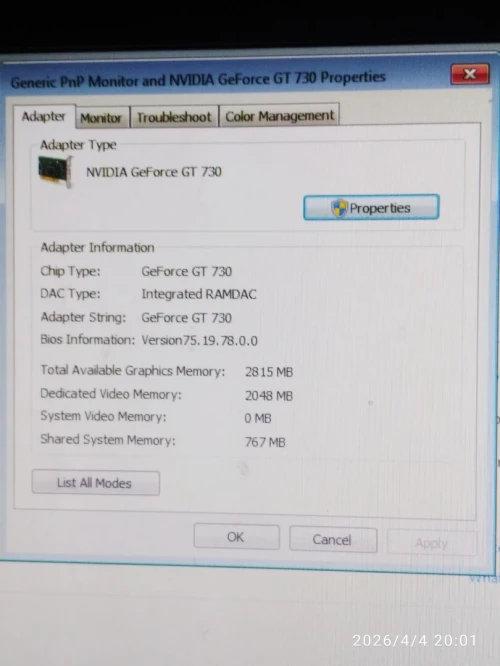Select the Adapter tab
This screenshot has width=500, height=666.
click(44, 116)
